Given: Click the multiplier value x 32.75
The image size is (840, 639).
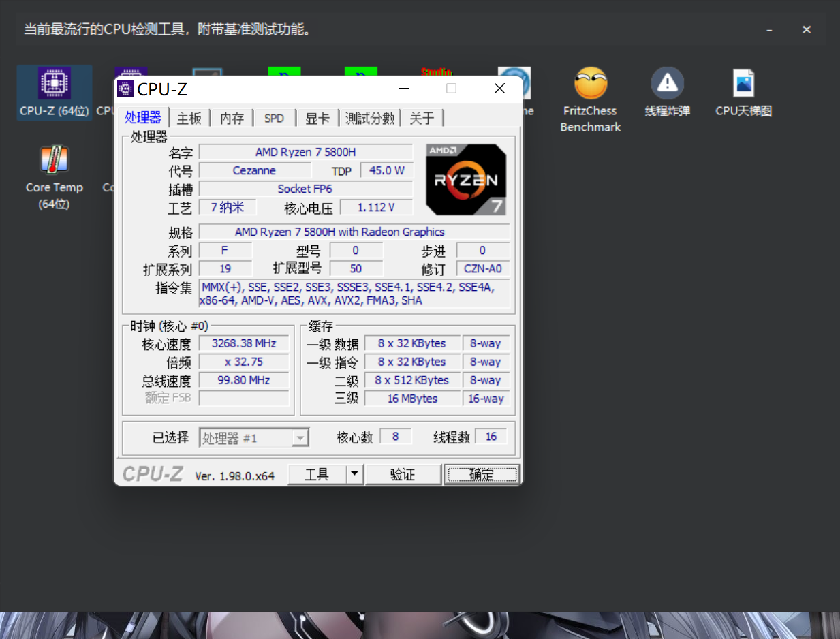Looking at the screenshot, I should (x=244, y=362).
